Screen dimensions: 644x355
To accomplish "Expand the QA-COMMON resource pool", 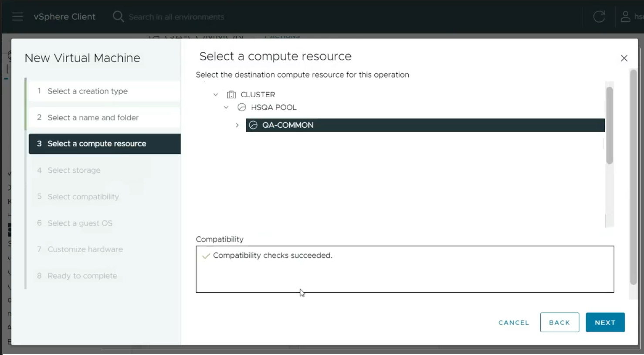I will [x=237, y=125].
